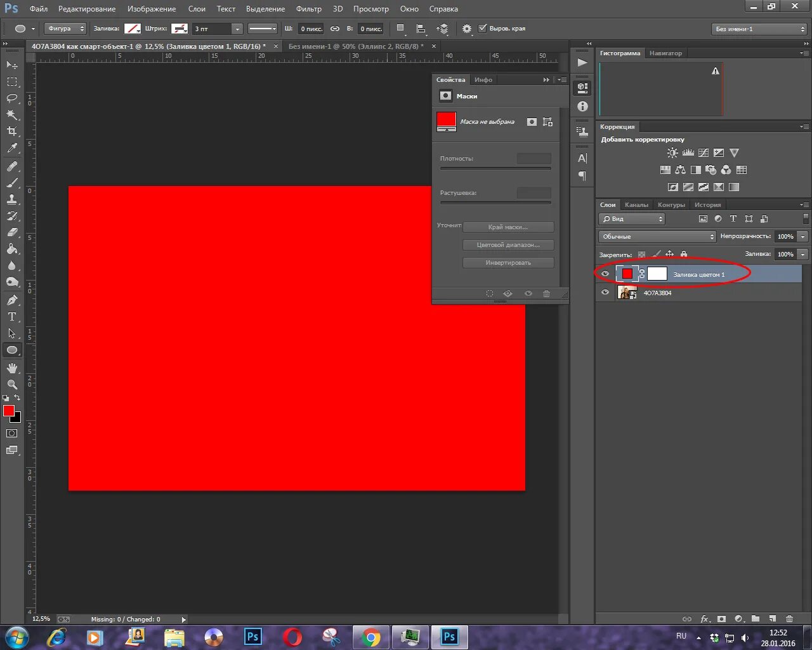Select the Lasso tool
Screen dimensions: 812x650
12,98
